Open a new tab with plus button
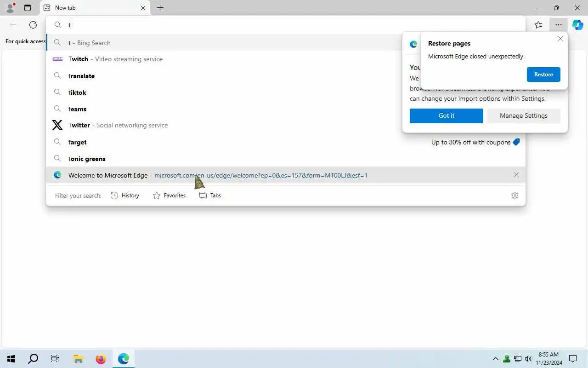Image resolution: width=588 pixels, height=368 pixels. click(x=160, y=8)
